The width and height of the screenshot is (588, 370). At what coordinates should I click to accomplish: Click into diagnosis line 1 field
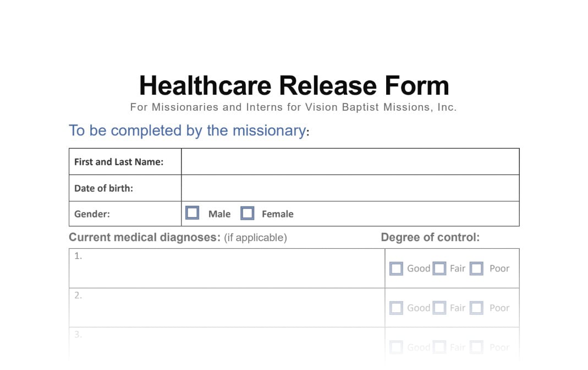click(227, 269)
